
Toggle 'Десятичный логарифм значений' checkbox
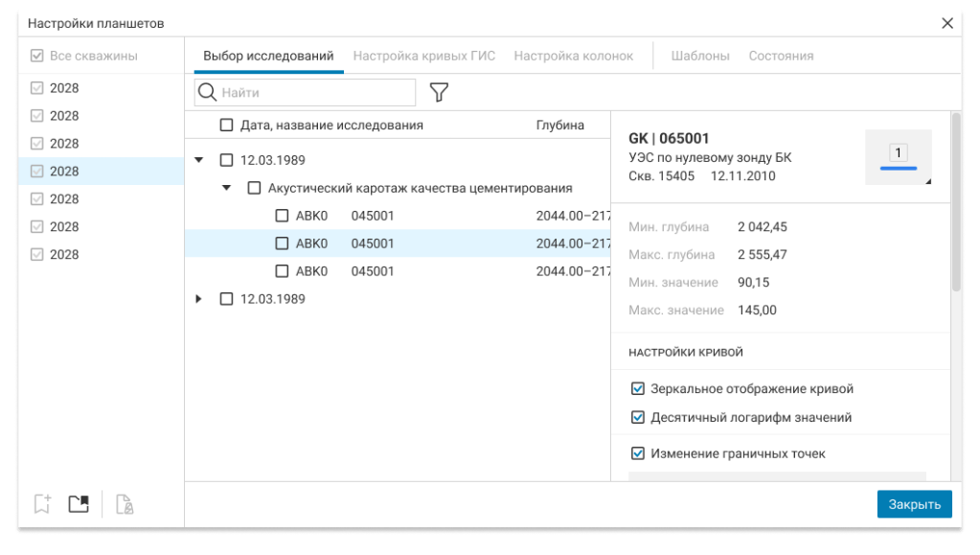638,418
